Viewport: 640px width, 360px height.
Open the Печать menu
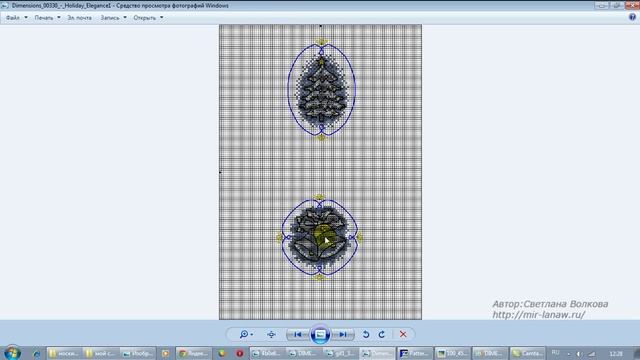[47, 18]
